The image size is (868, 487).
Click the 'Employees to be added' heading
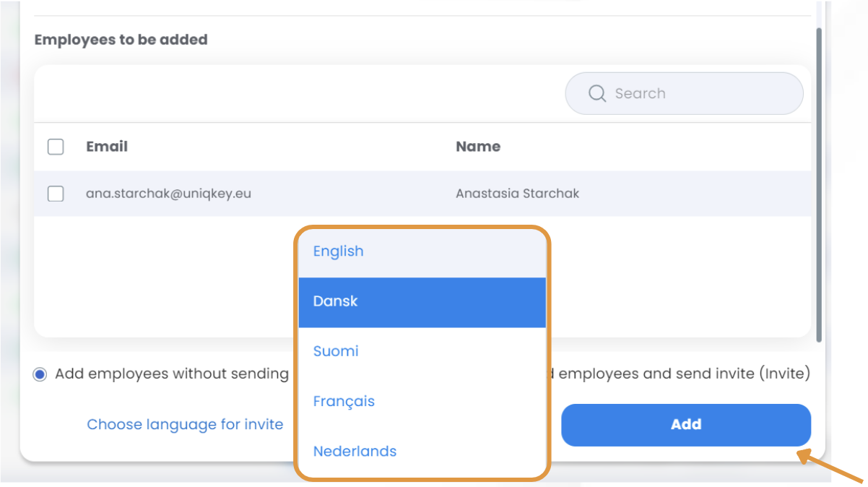click(x=121, y=40)
